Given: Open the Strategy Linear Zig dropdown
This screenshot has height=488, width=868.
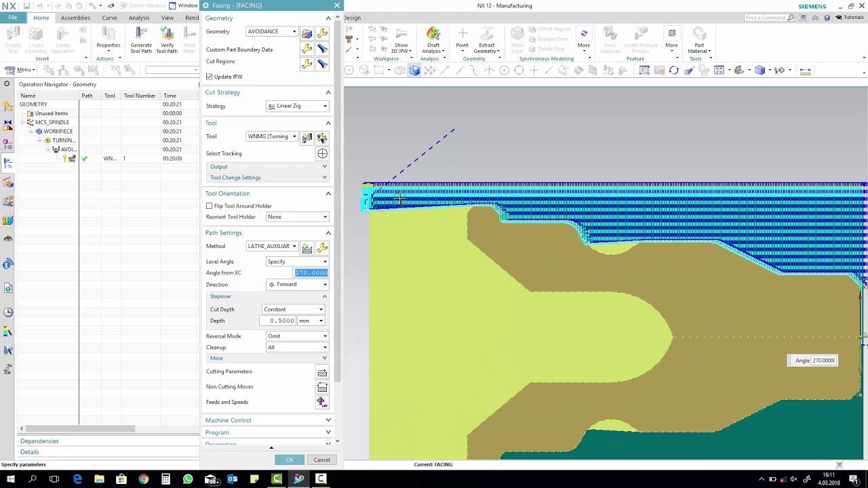Looking at the screenshot, I should (297, 106).
